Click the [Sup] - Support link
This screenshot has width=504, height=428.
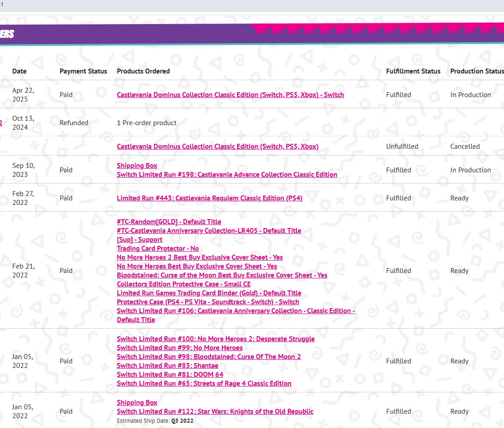[x=139, y=240]
